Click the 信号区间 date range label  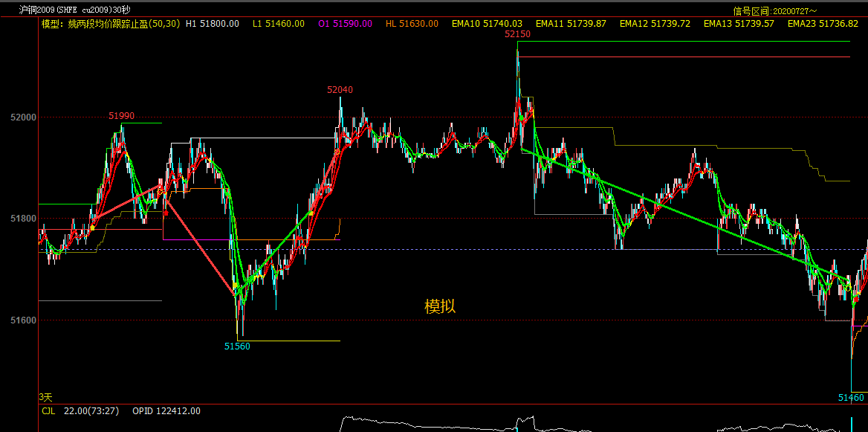pos(774,11)
